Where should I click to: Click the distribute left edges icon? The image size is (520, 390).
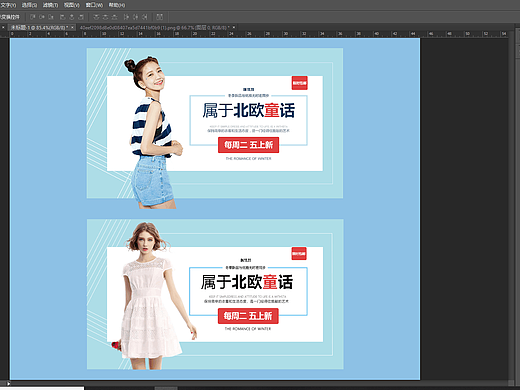tap(126, 17)
